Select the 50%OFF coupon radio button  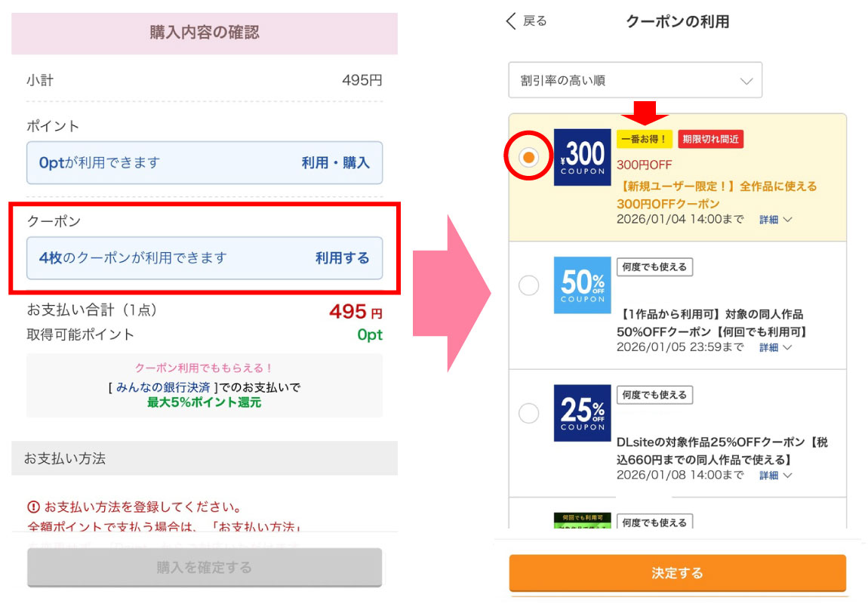coord(529,285)
